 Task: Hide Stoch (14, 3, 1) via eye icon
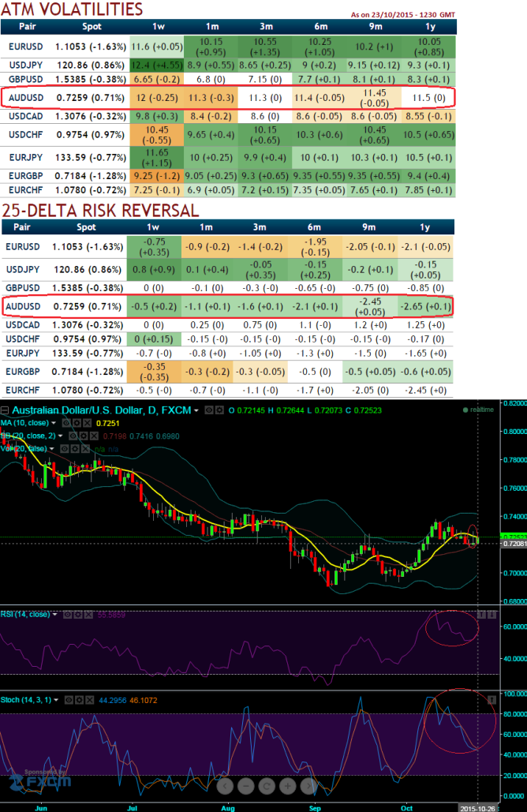[x=69, y=700]
